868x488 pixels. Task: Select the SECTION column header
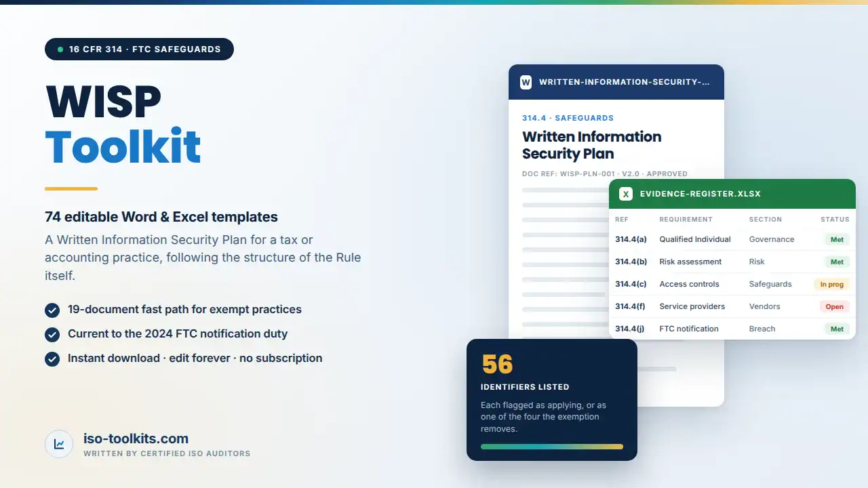pos(766,220)
